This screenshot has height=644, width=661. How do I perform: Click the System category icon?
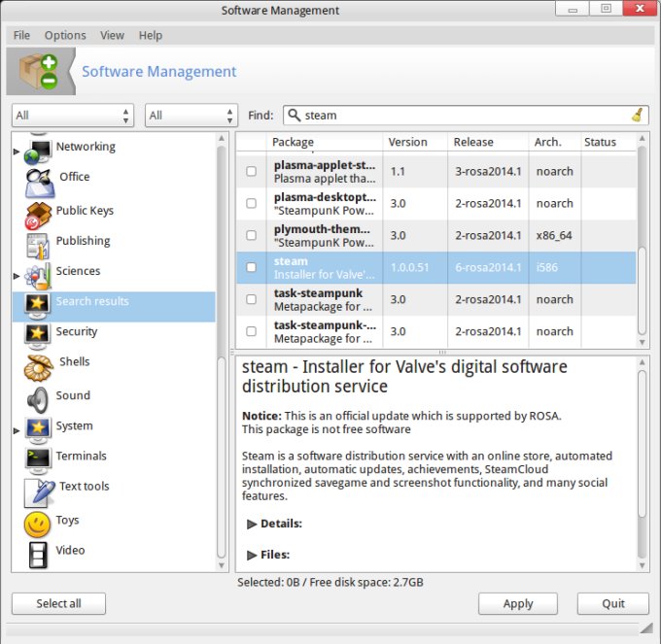pyautogui.click(x=38, y=431)
